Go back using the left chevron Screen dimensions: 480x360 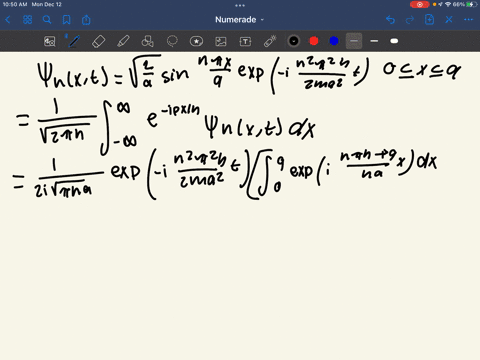coord(8,20)
